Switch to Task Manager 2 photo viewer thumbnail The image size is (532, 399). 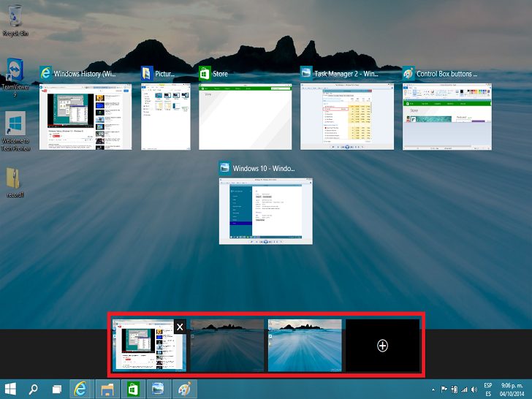[x=347, y=117]
